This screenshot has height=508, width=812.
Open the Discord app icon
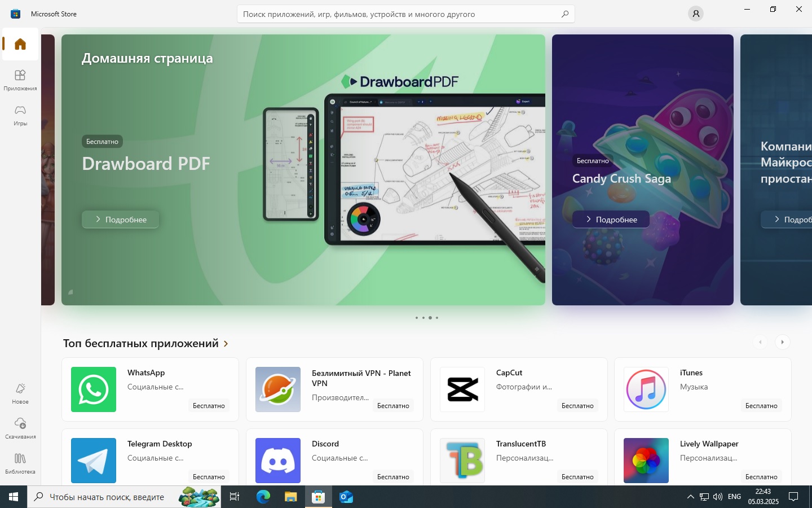[278, 461]
